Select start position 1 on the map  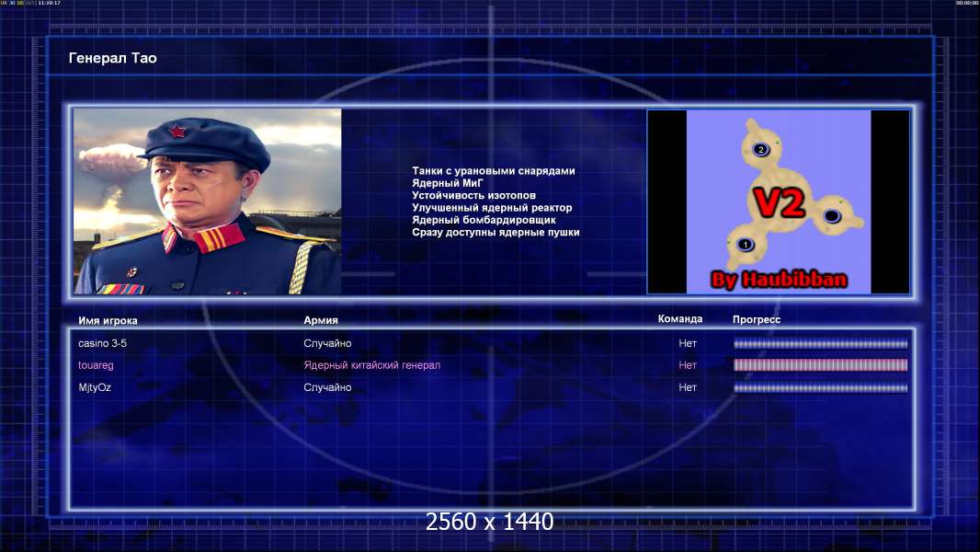[745, 245]
